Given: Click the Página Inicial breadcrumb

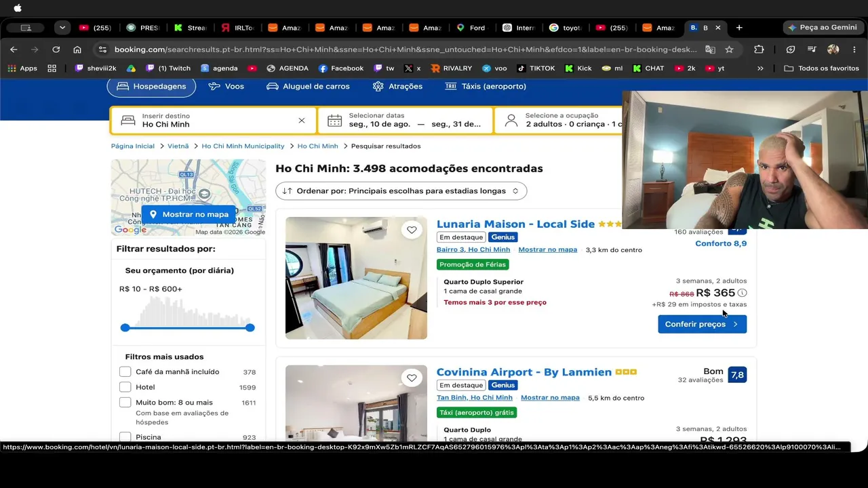Looking at the screenshot, I should pos(133,146).
